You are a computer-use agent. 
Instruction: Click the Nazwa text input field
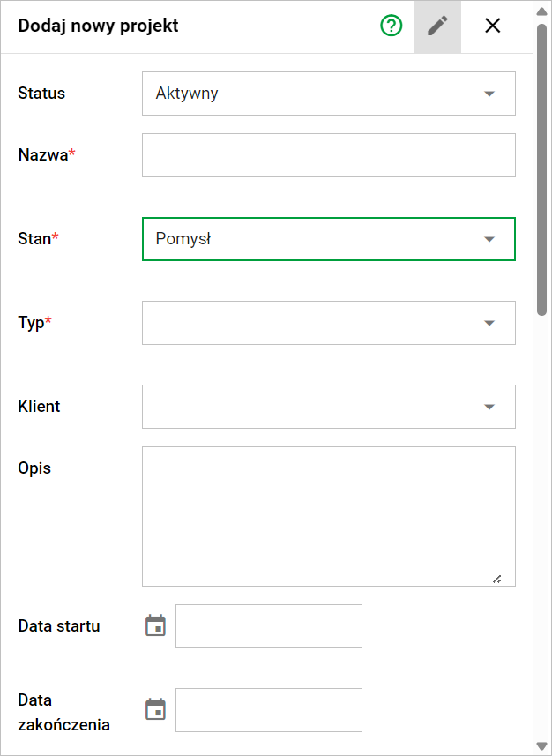(328, 155)
